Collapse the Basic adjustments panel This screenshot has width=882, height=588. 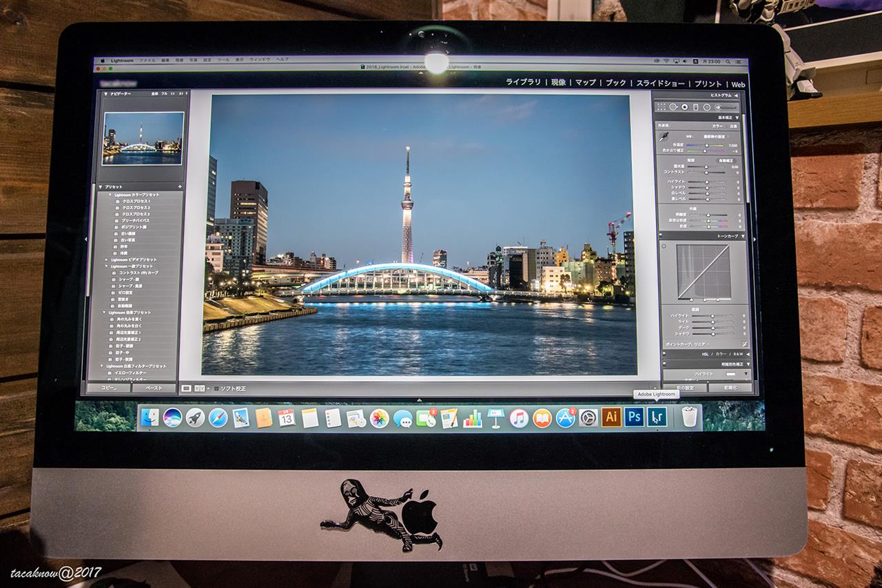coord(737,118)
